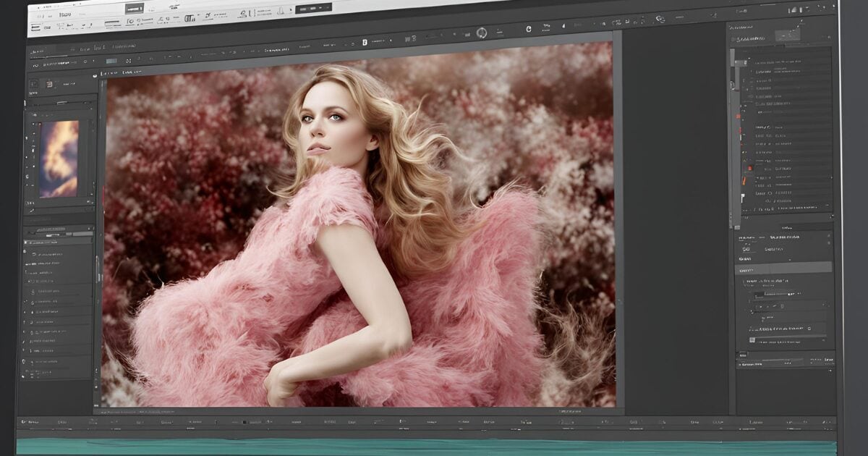Click the dark dropdown field at ribbon's right

click(x=315, y=9)
